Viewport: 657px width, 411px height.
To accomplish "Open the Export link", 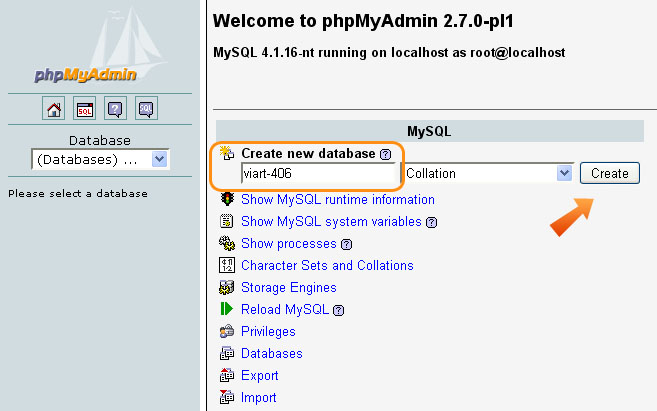I will 259,375.
